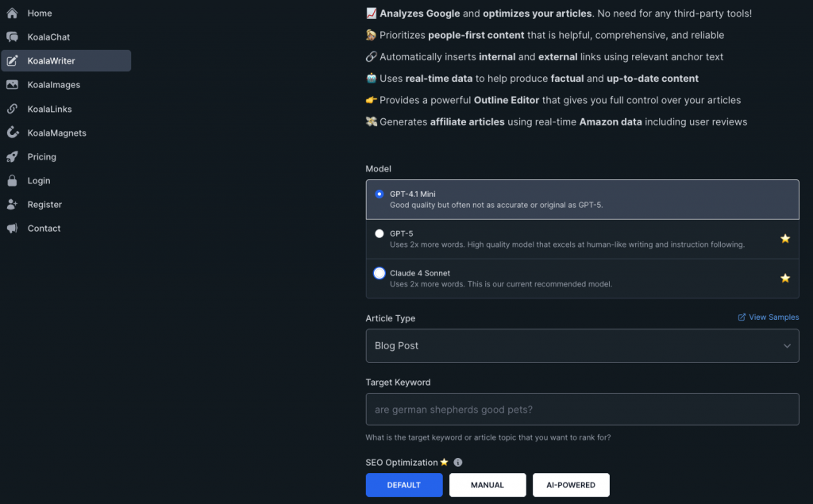Select the GPT-4.1 Mini model radio button
813x504 pixels.
[379, 194]
